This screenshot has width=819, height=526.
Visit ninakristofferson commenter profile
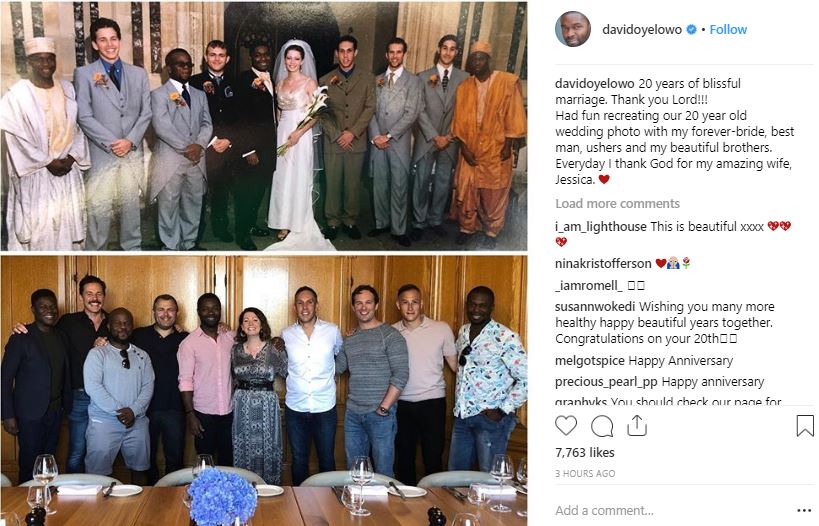point(603,264)
